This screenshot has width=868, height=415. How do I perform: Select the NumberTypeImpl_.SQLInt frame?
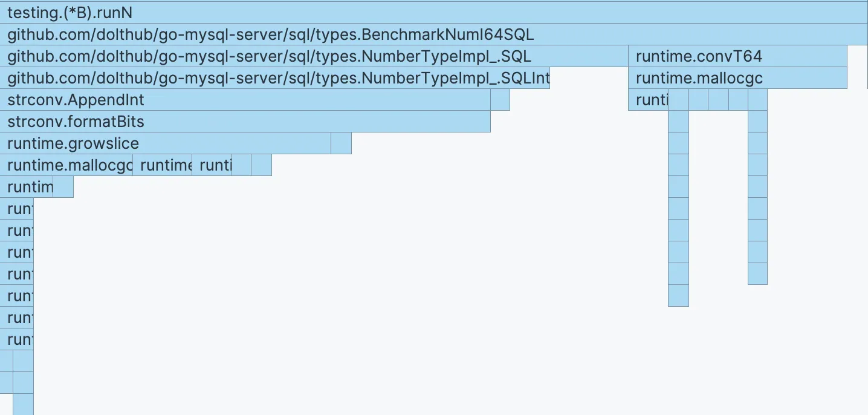pyautogui.click(x=275, y=78)
